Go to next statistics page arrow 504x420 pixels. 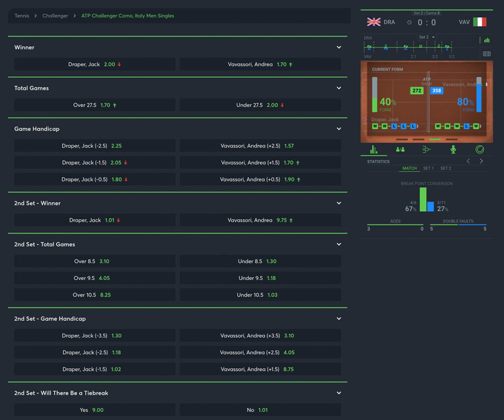coord(481,161)
